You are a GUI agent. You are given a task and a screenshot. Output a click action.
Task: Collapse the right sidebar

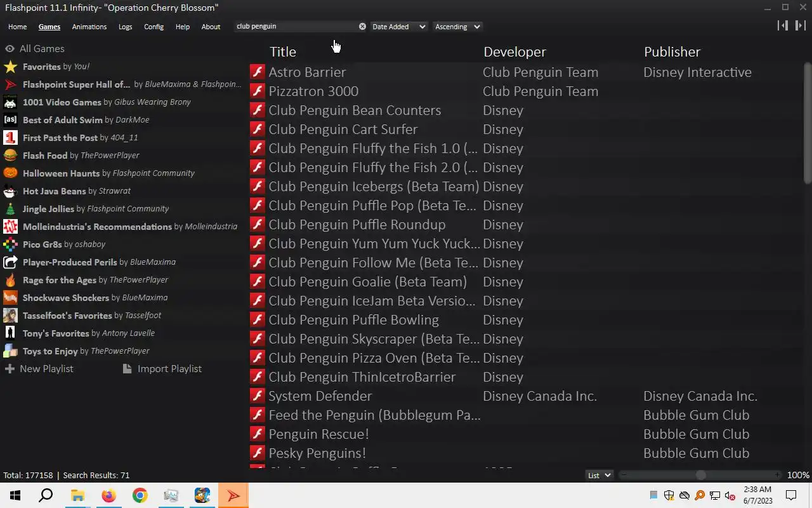click(801, 25)
